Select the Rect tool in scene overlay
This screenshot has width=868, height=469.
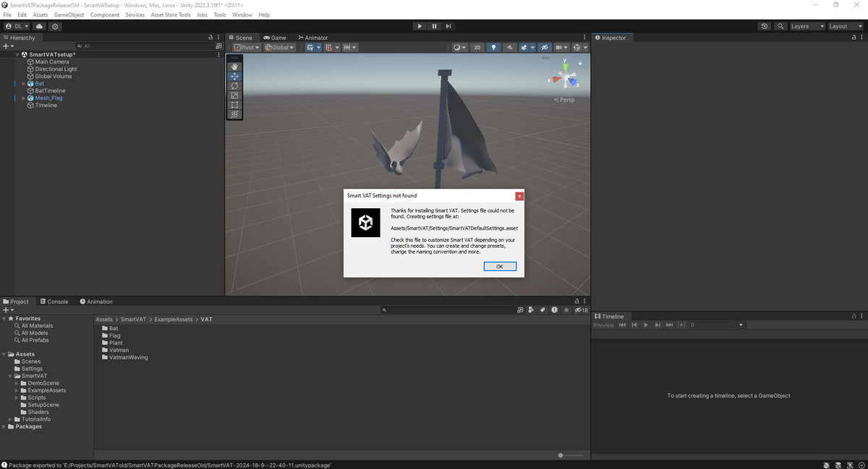[234, 105]
